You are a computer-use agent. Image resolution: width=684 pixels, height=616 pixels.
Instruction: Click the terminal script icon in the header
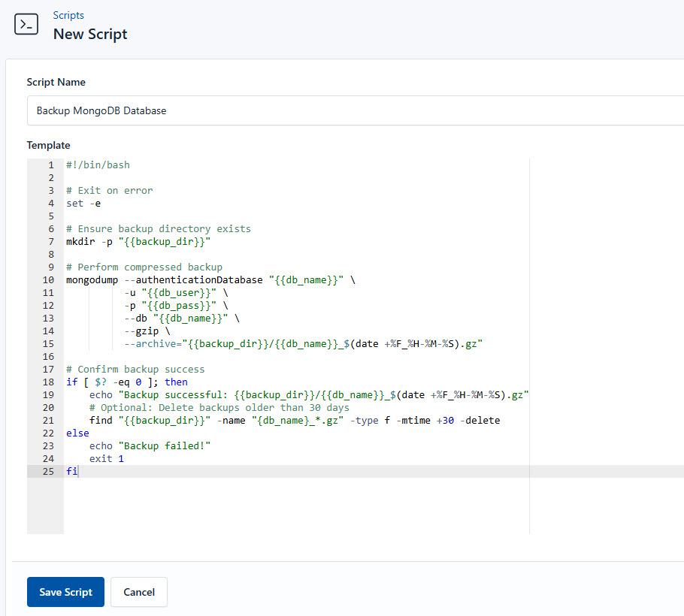click(26, 24)
